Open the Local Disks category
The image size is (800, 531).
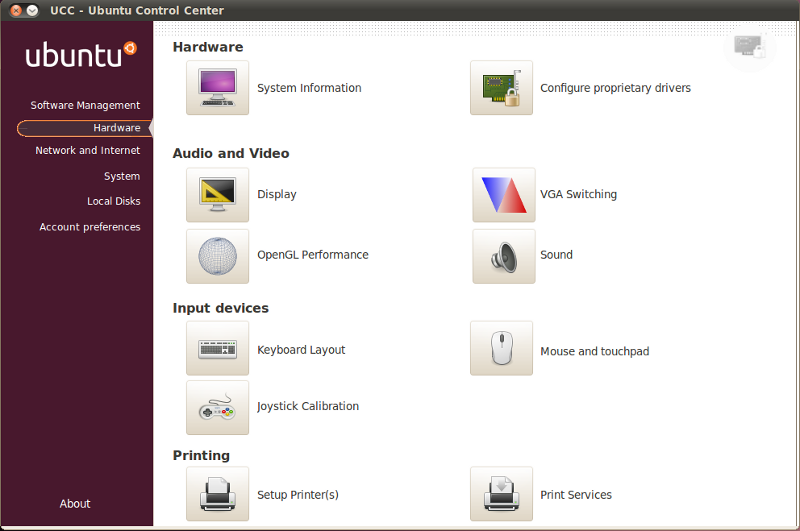pos(113,201)
